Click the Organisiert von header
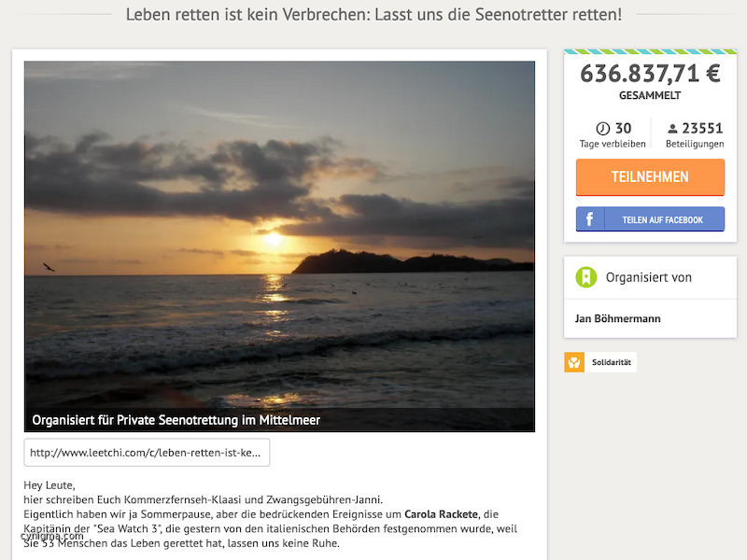 tap(650, 277)
